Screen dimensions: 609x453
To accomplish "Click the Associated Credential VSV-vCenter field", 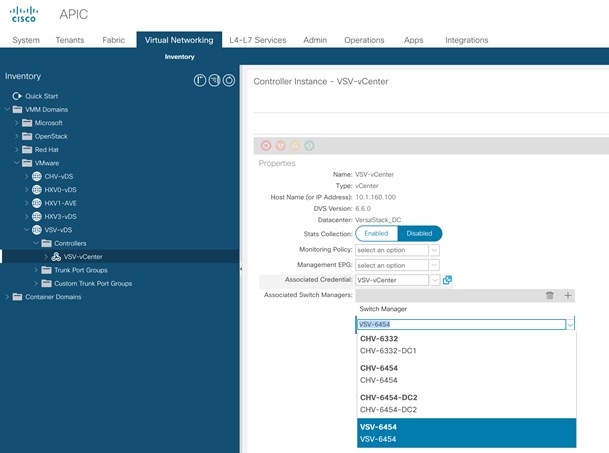I will tap(392, 280).
